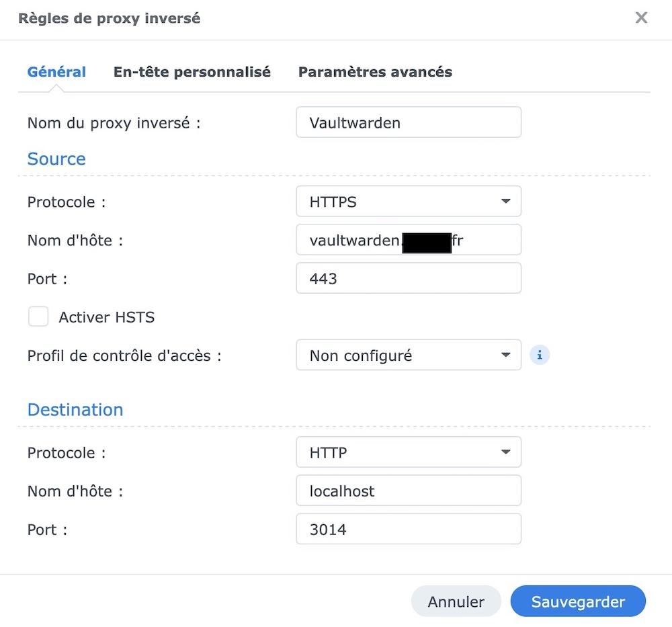Viewport: 672px width, 627px height.
Task: Switch to the Général tab
Action: coord(56,72)
